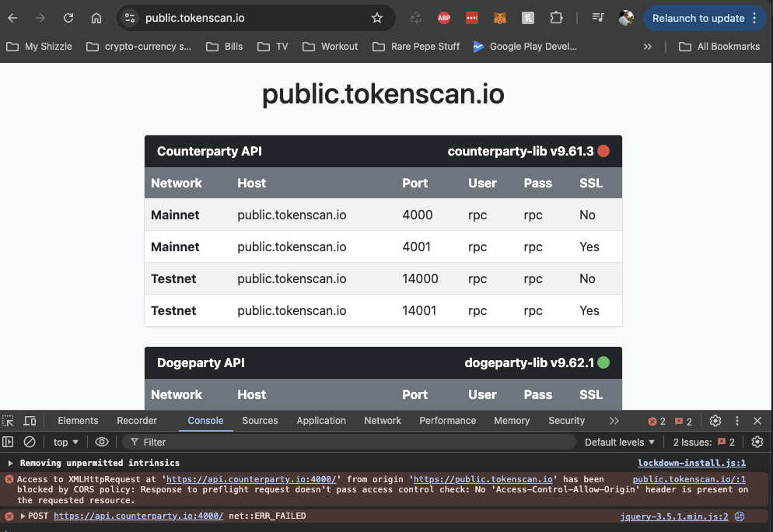Image resolution: width=773 pixels, height=532 pixels.
Task: Click the grey extension icon beside MetaMask
Action: [x=528, y=18]
